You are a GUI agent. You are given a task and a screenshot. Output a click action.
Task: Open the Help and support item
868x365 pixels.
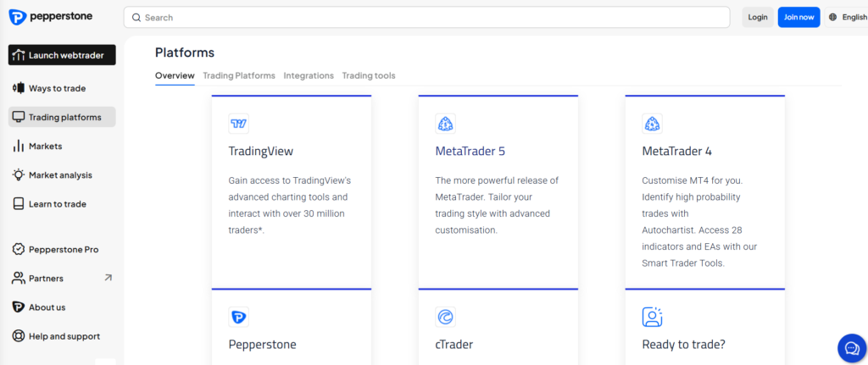pos(62,335)
